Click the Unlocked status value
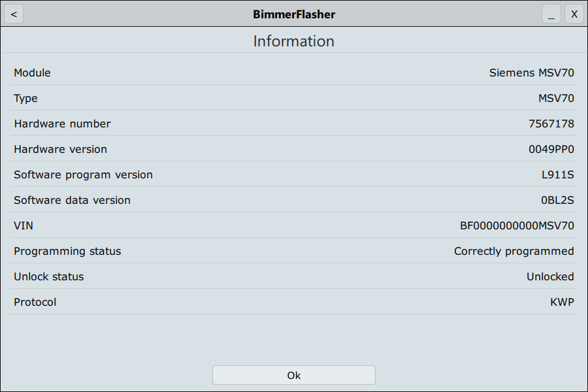The height and width of the screenshot is (392, 588). [550, 276]
